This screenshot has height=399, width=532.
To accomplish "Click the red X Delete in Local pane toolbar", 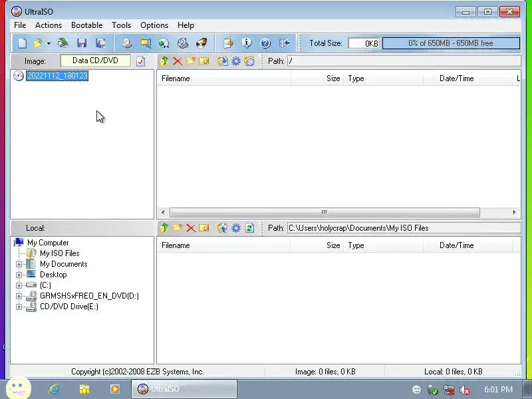I will coord(191,228).
